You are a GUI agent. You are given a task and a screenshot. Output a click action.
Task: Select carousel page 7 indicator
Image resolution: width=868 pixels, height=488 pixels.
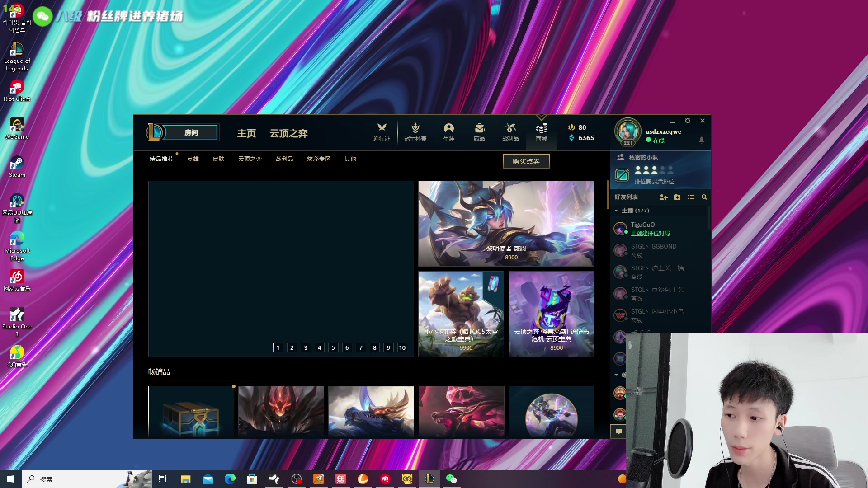[361, 347]
